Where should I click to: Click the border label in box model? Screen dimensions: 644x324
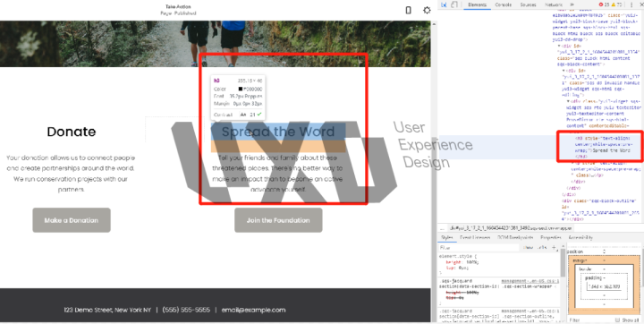pos(585,269)
